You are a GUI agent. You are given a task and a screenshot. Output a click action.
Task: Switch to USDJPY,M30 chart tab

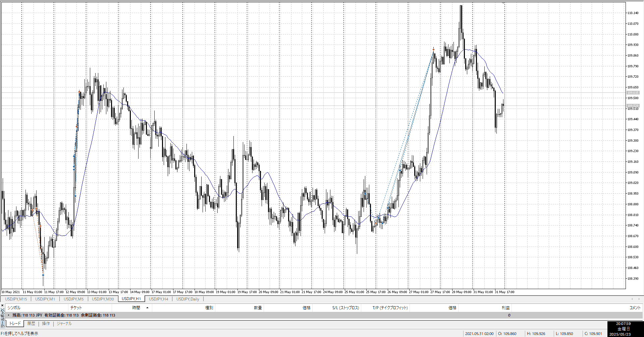(x=103, y=299)
